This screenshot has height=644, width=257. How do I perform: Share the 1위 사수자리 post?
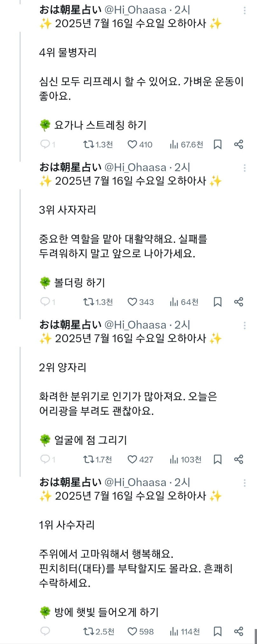point(239,631)
